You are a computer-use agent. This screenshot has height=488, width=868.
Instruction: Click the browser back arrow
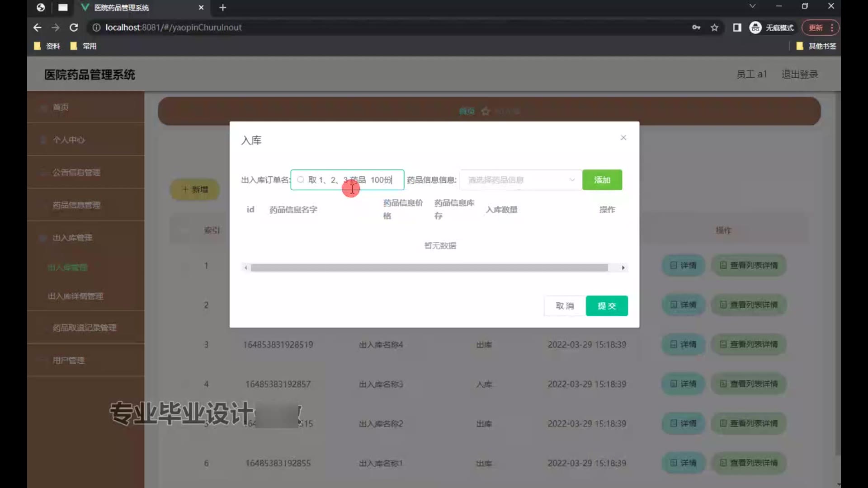pos(38,28)
